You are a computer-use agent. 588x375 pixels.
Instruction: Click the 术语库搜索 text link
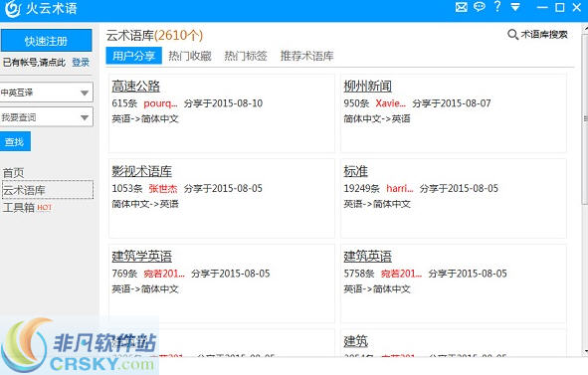[x=544, y=35]
